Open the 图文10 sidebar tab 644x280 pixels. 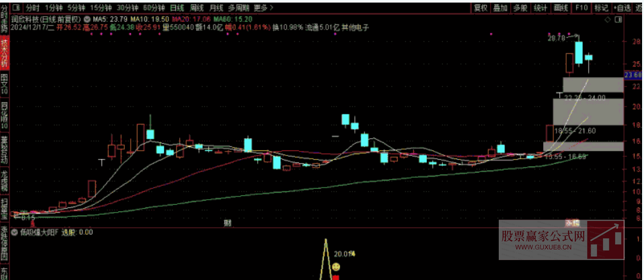(x=4, y=85)
